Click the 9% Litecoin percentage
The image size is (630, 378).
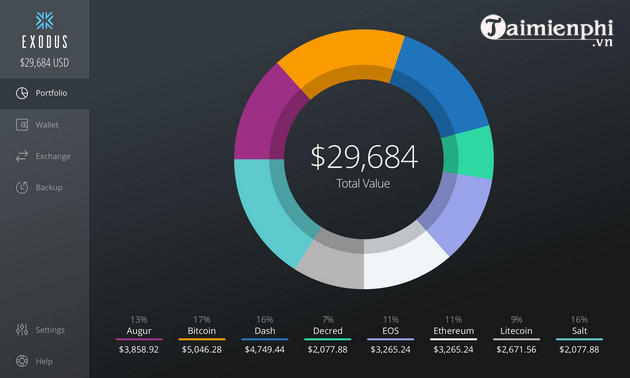point(516,320)
